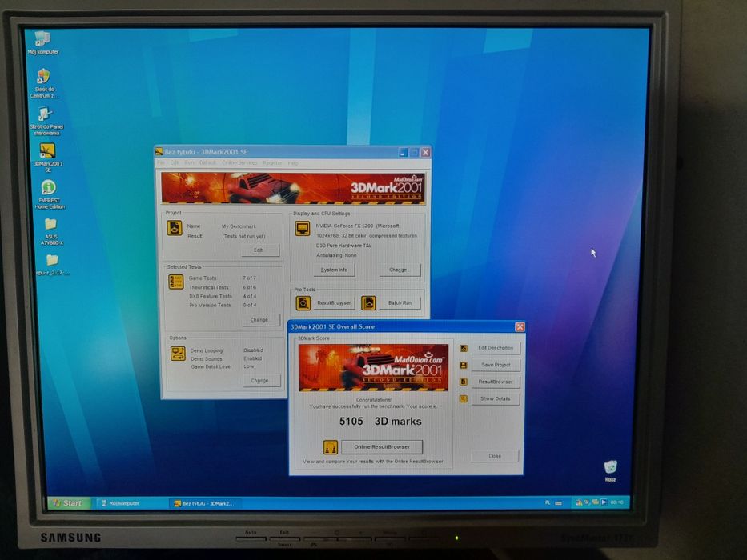Open the File menu in 3DMark2001
The image size is (747, 560).
coord(161,163)
